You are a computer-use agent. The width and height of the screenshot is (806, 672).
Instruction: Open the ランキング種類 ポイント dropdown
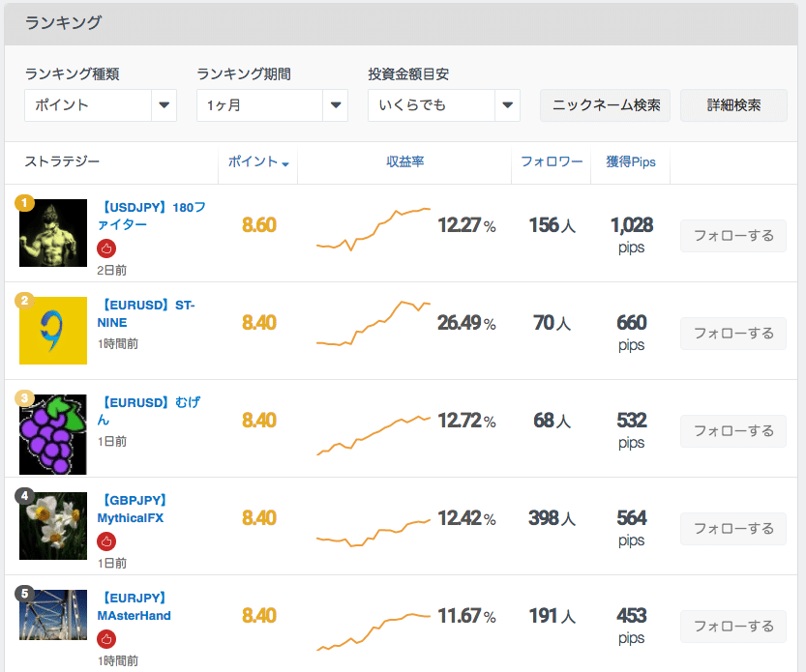(100, 105)
